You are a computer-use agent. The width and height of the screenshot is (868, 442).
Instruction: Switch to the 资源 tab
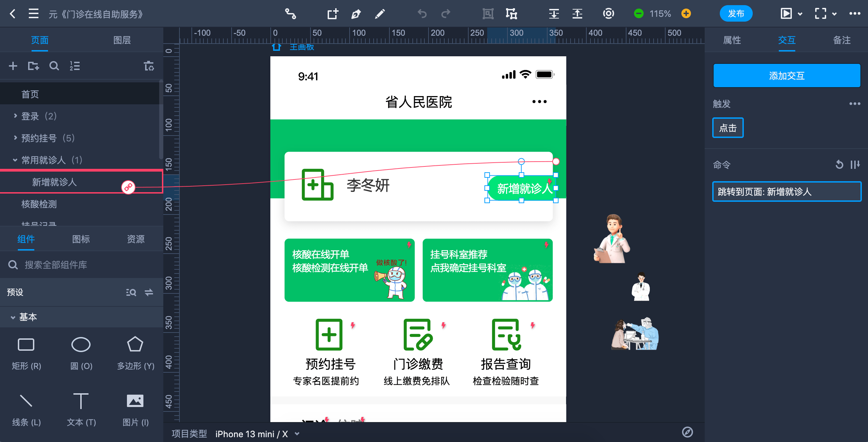click(136, 239)
